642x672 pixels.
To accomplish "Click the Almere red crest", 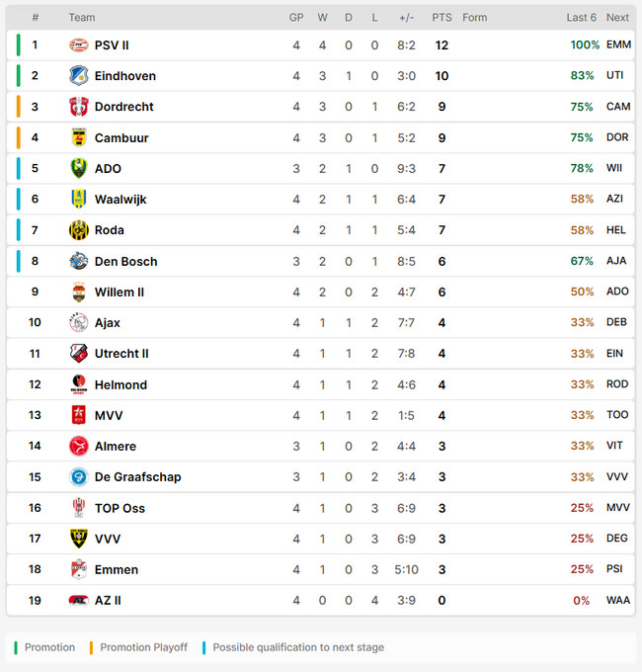I will coord(79,446).
